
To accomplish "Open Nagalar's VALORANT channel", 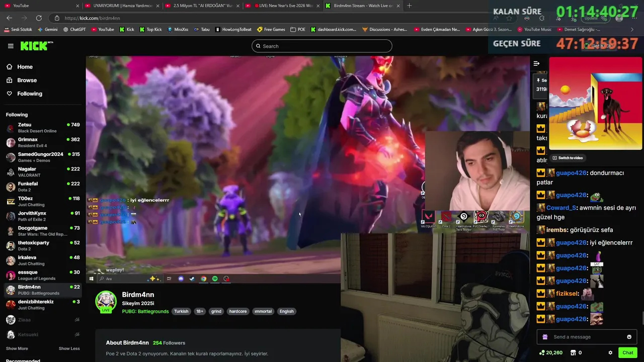I will (x=43, y=172).
